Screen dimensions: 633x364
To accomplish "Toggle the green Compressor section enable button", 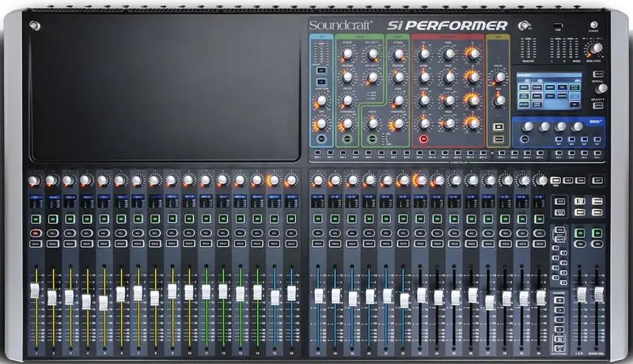I will (x=372, y=138).
